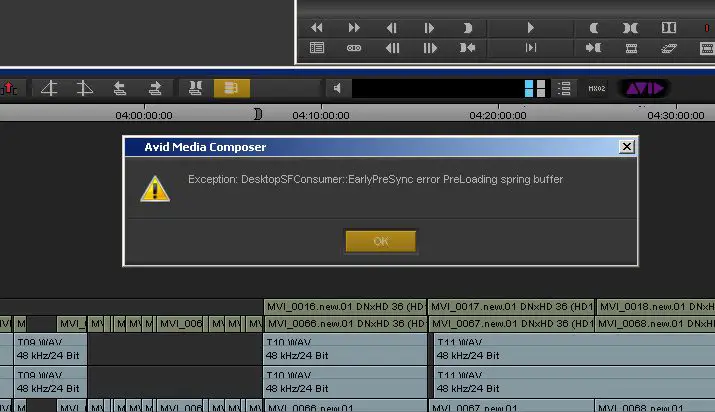Click the red Add Marker icon

click(x=707, y=28)
